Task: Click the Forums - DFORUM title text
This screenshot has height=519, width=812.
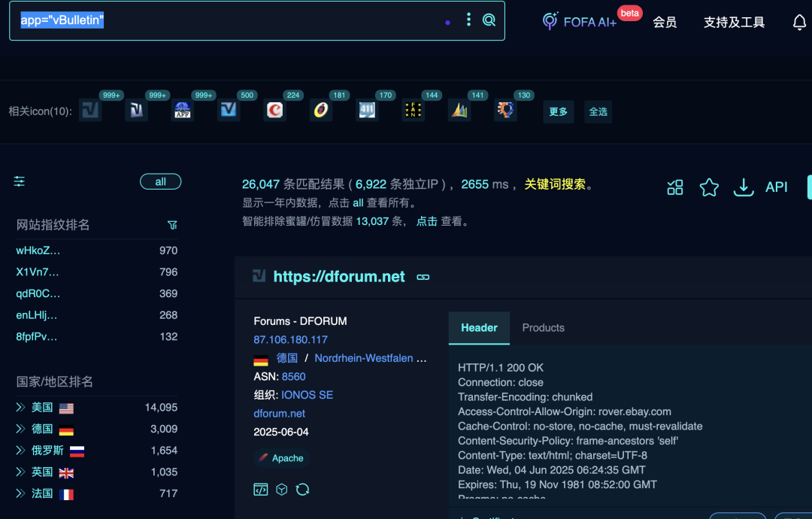Action: [300, 321]
